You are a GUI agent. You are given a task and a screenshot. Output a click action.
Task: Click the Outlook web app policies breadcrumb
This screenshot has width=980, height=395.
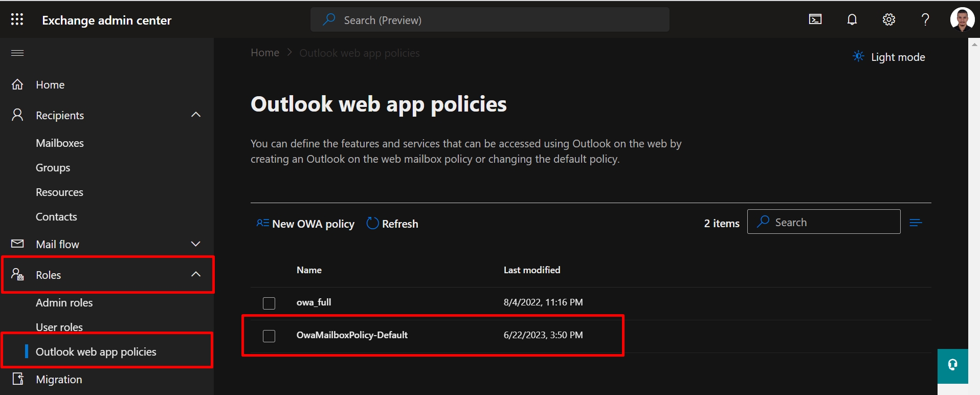click(x=360, y=53)
